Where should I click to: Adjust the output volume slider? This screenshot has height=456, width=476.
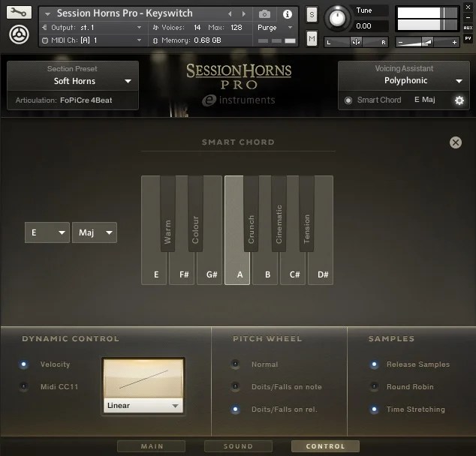coord(427,42)
